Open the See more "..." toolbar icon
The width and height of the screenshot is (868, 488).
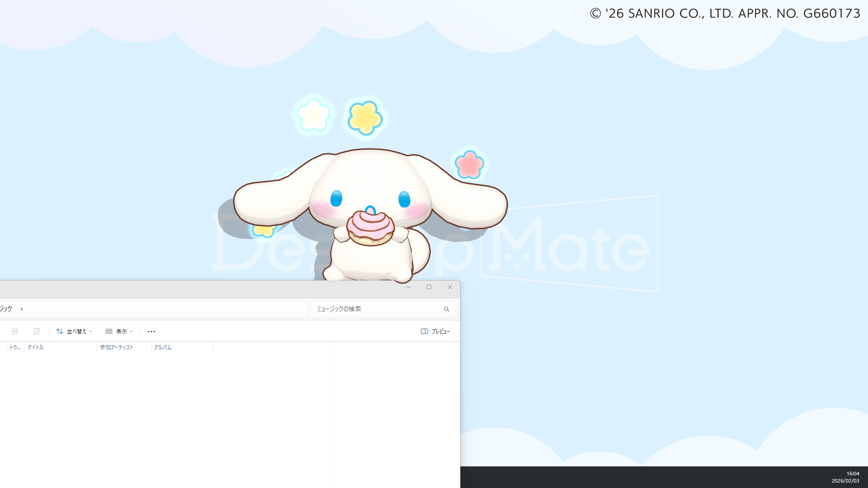pyautogui.click(x=151, y=331)
